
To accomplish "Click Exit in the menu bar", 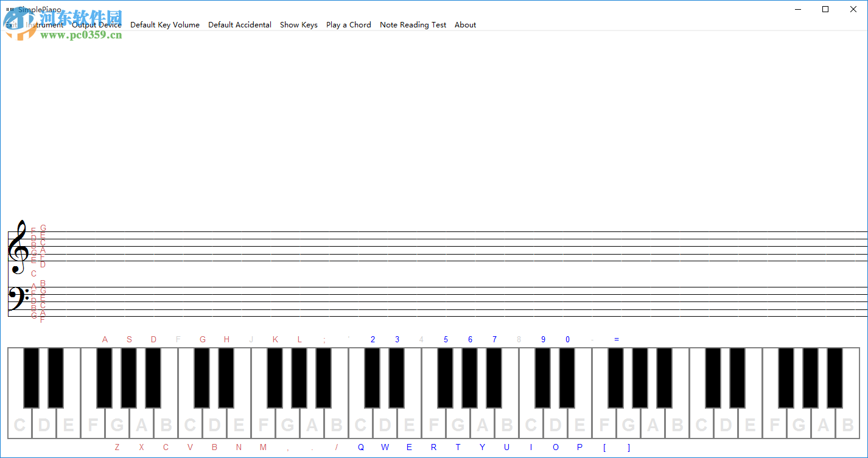I will [x=11, y=25].
